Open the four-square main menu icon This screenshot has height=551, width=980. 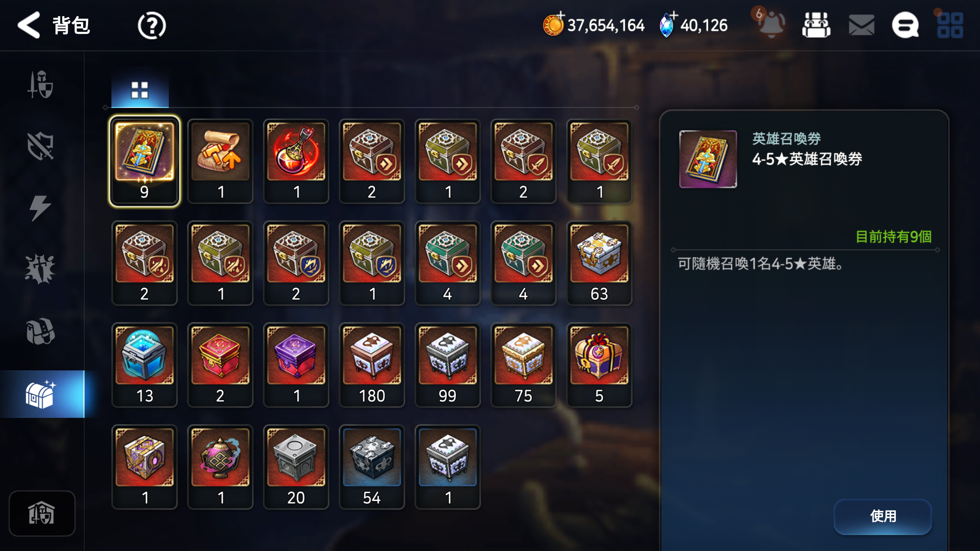[x=950, y=25]
